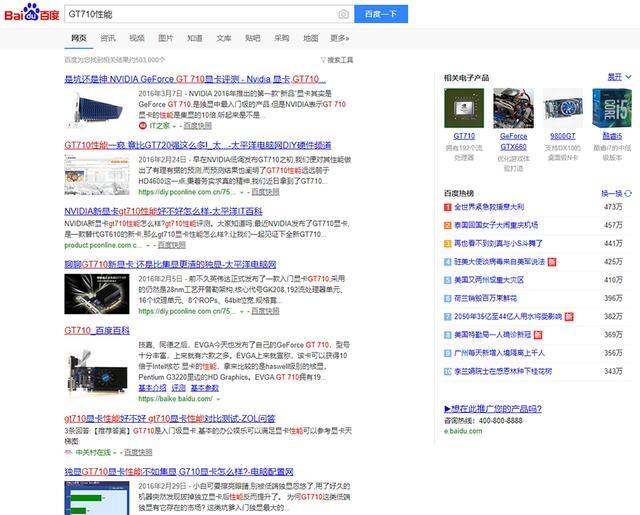Viewport: 640px width, 515px height.
Task: Open the GT710 related product link
Action: [x=464, y=136]
